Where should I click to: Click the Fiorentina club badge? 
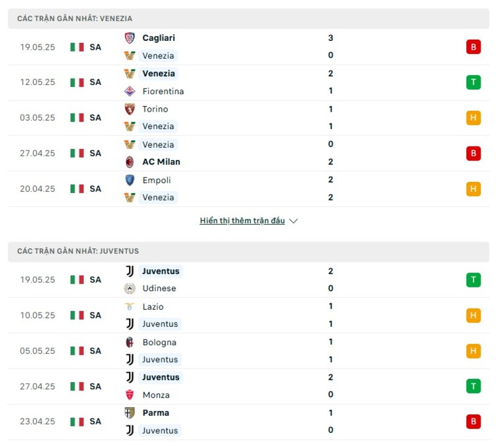(130, 91)
